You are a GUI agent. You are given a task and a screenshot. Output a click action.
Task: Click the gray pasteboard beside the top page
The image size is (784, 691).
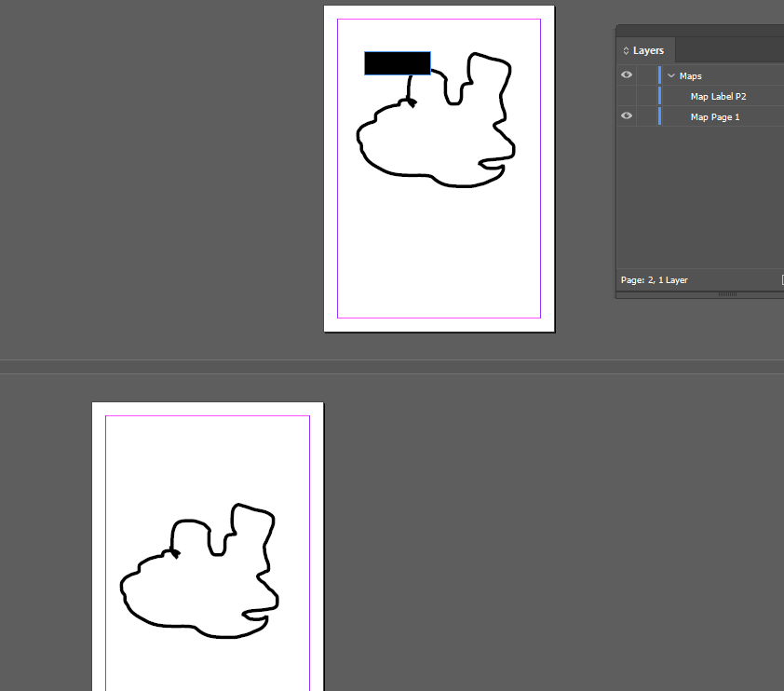[233, 168]
